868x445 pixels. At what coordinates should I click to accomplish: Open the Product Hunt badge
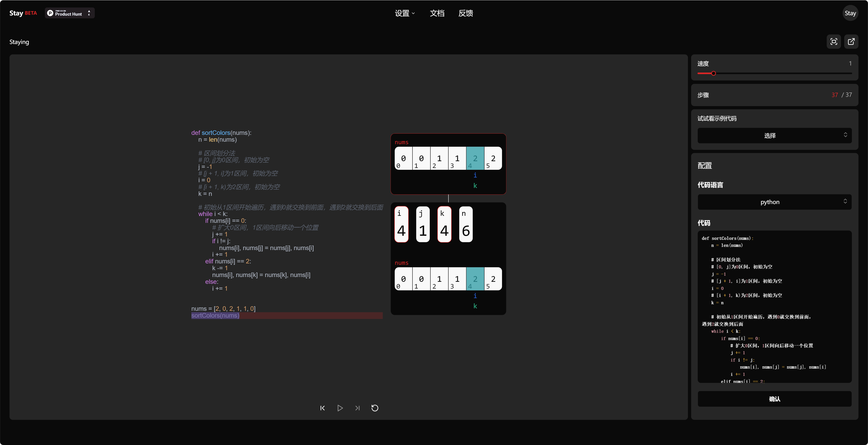click(x=69, y=13)
